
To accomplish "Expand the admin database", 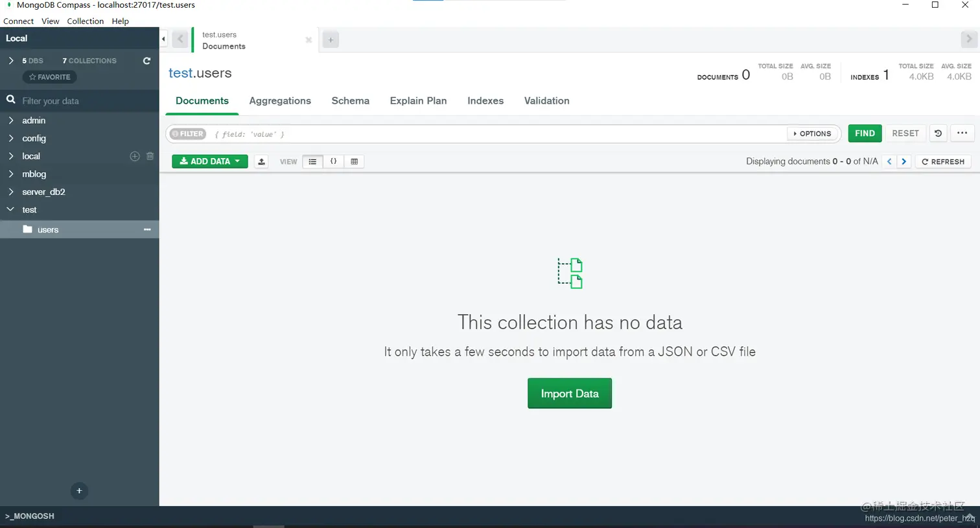I will coord(11,121).
